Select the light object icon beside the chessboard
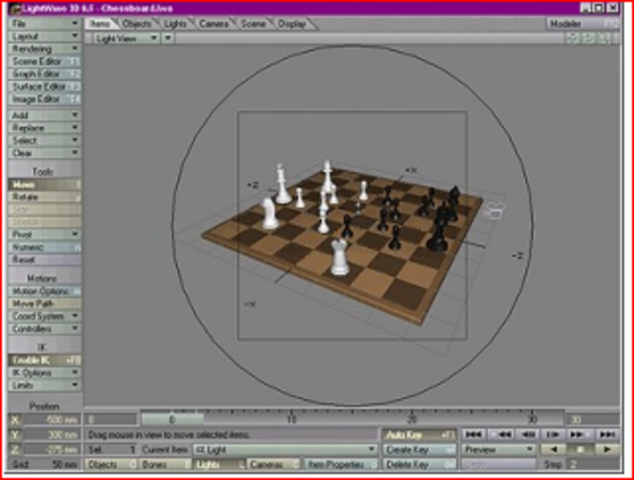Image resolution: width=634 pixels, height=480 pixels. 494,210
